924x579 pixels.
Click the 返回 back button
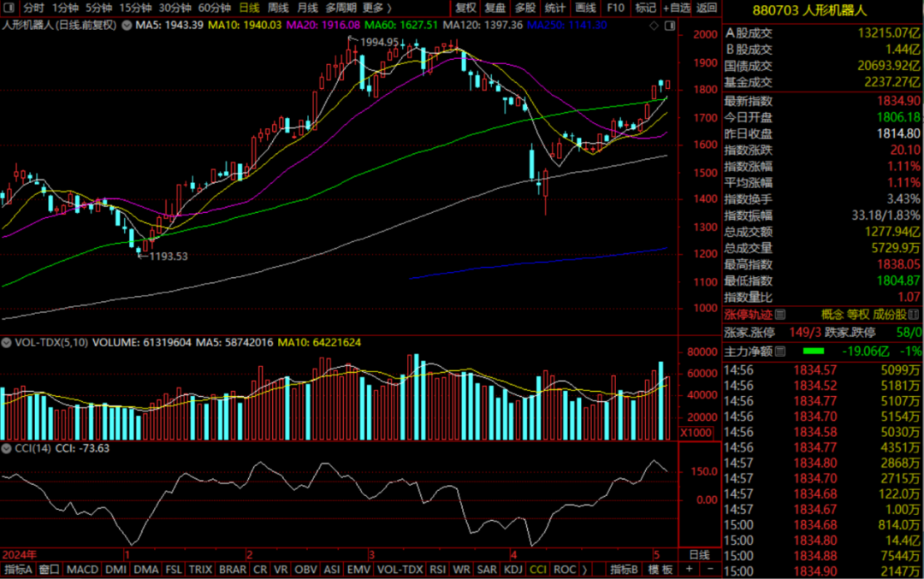[707, 8]
